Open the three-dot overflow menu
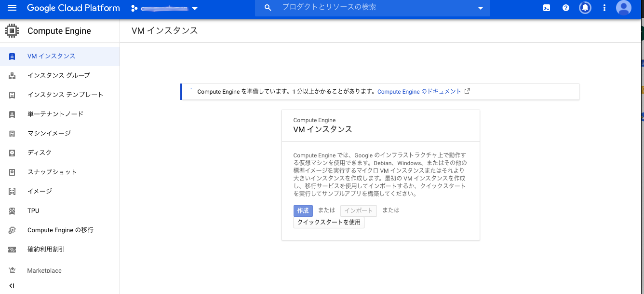The height and width of the screenshot is (294, 644). point(604,8)
